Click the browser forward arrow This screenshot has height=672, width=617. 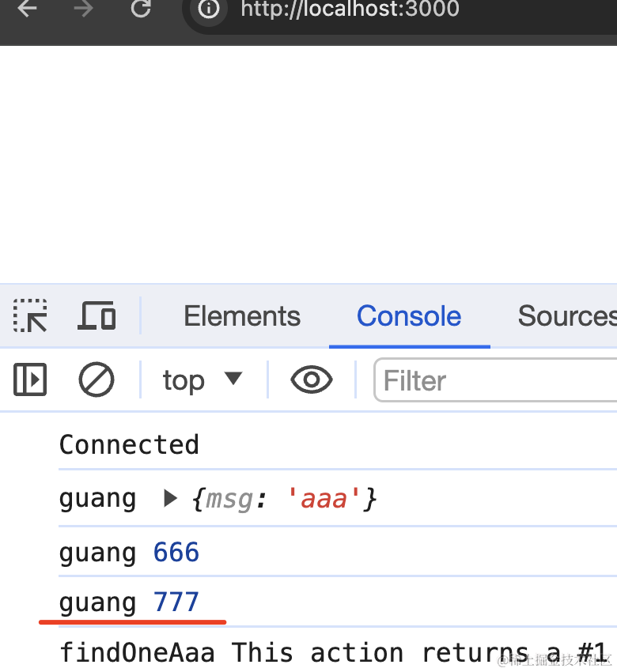(83, 9)
